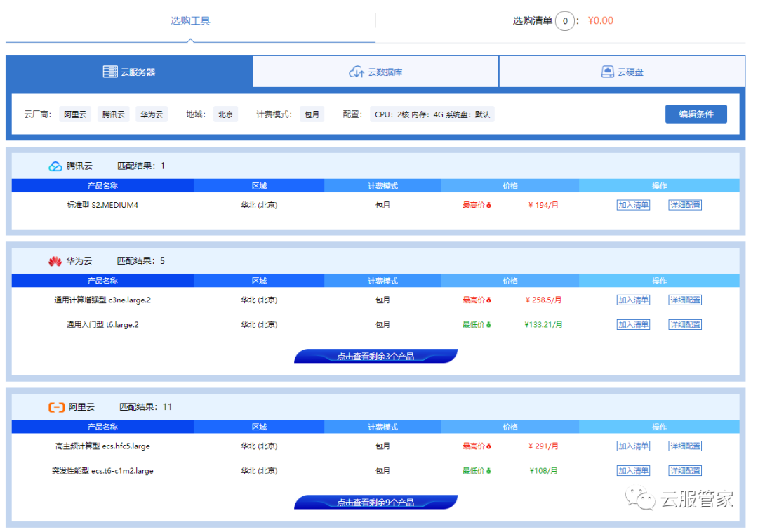Add c3ne.large.2 to the list
This screenshot has height=532, width=758.
(633, 300)
